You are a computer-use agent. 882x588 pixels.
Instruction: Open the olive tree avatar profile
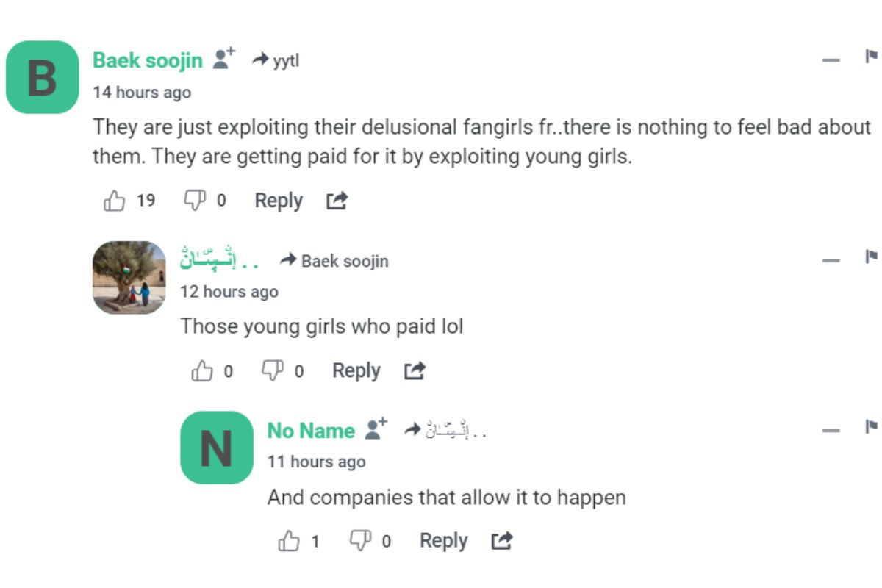tap(129, 277)
